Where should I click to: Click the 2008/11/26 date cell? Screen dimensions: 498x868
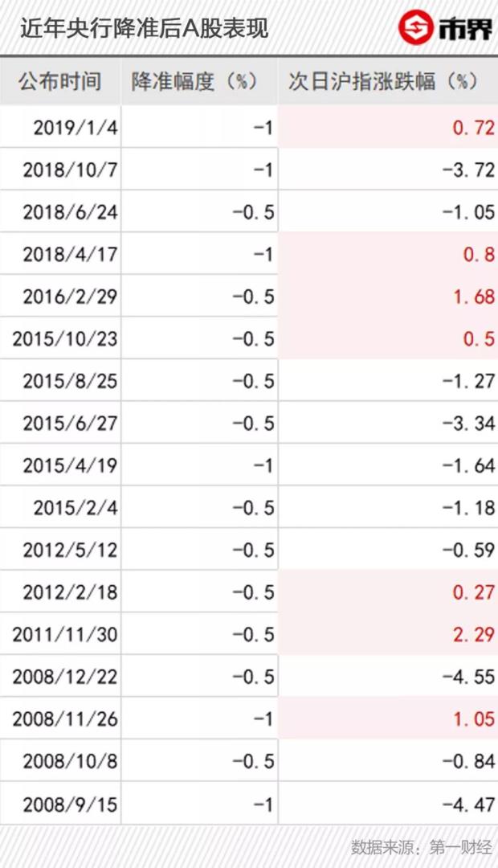tap(65, 719)
